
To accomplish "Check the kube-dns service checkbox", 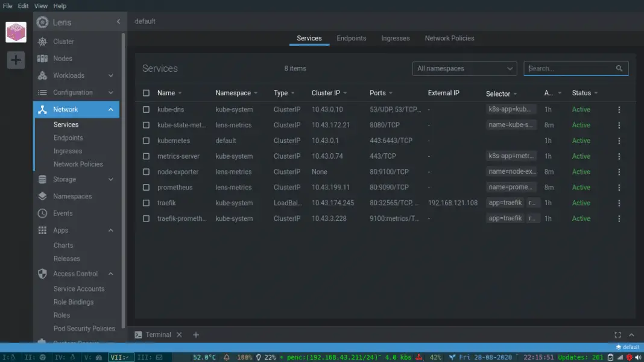I will pos(145,109).
